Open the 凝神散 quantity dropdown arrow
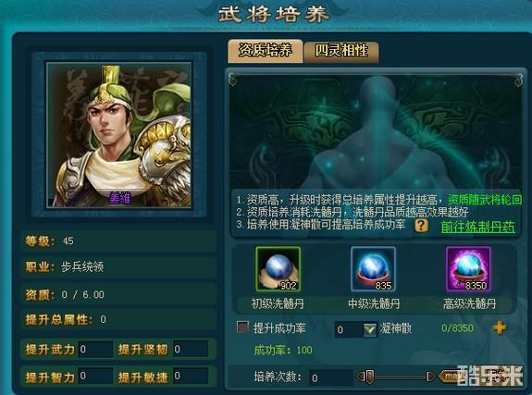The height and width of the screenshot is (395, 532). (369, 329)
